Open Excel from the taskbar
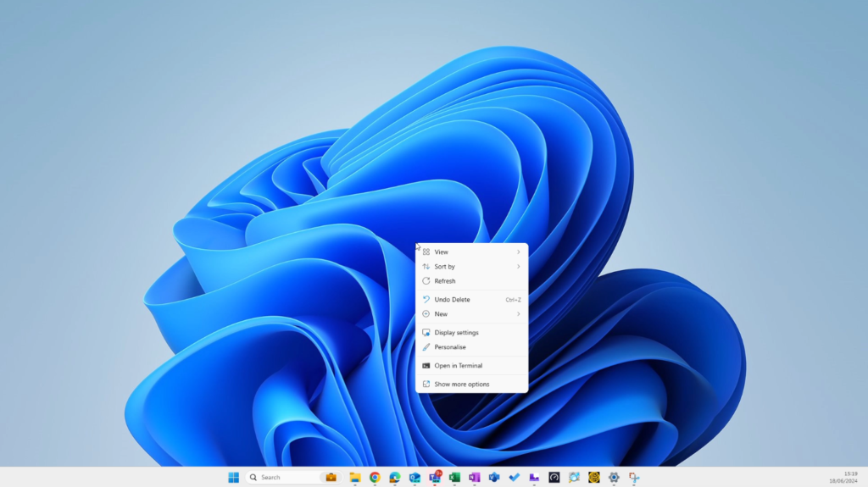 pos(454,477)
